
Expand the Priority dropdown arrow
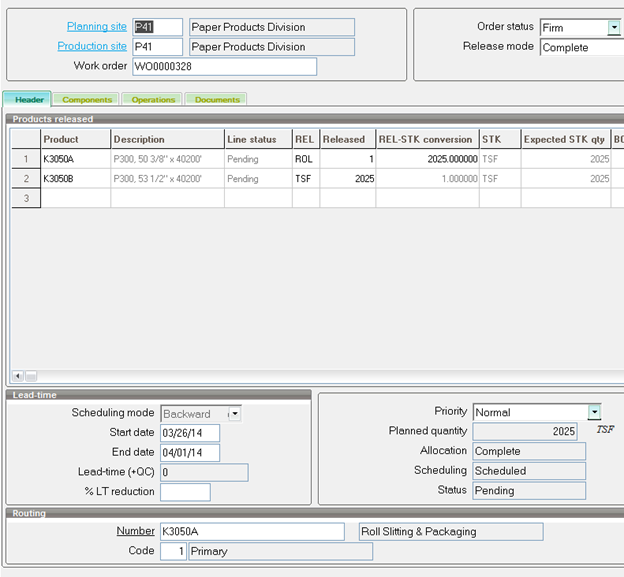point(594,412)
